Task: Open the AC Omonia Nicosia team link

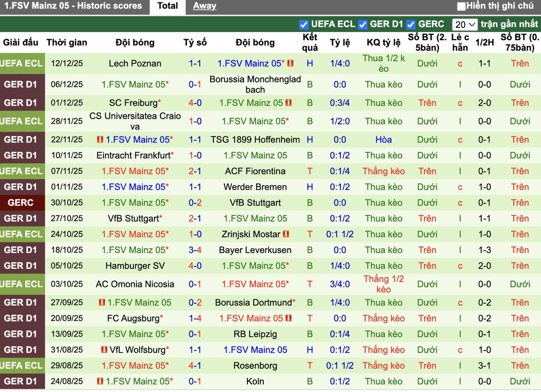Action: [x=135, y=284]
